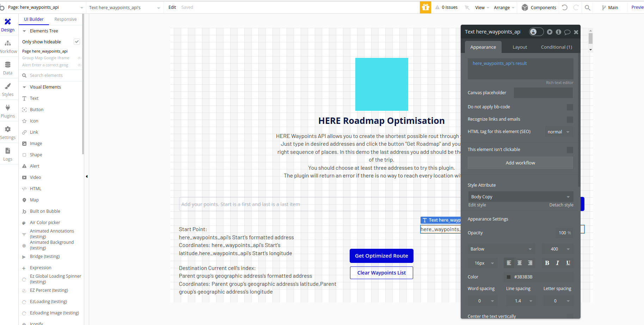The width and height of the screenshot is (644, 325).
Task: Open the Arrange menu
Action: coord(504,7)
